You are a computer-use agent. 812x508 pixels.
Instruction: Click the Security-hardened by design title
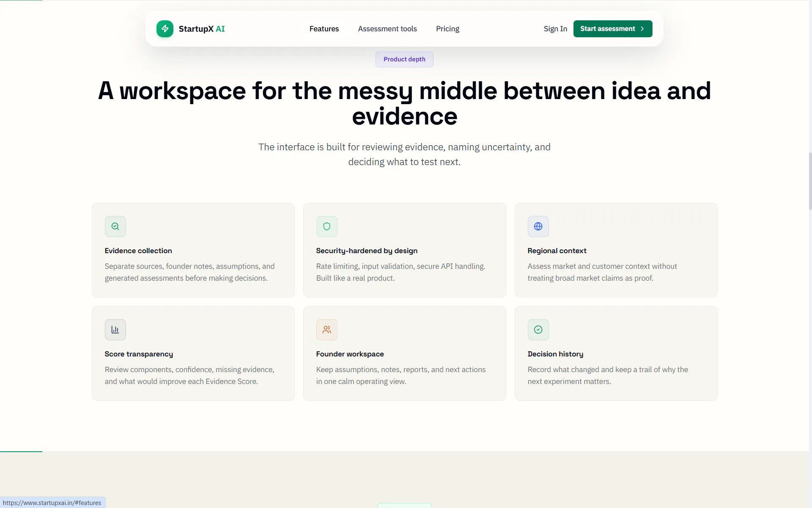[367, 251]
